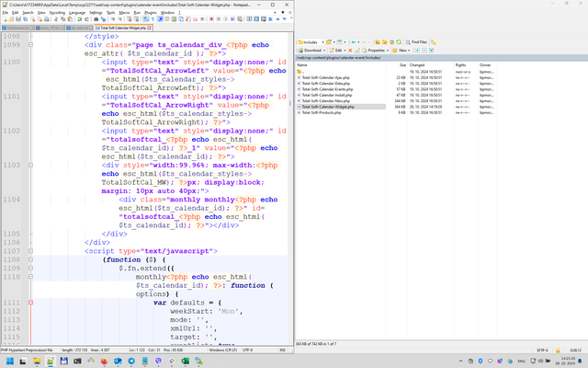Click the Print icon in Notepad++ toolbar
This screenshot has width=588, height=368.
(47, 19)
